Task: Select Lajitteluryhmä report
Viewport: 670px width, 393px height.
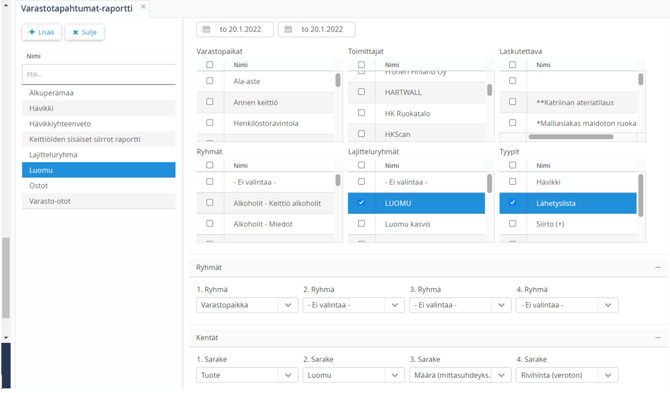Action: point(99,155)
